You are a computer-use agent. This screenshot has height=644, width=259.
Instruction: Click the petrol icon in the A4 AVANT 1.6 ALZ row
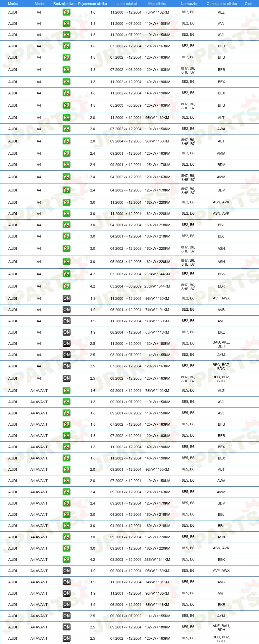[67, 391]
